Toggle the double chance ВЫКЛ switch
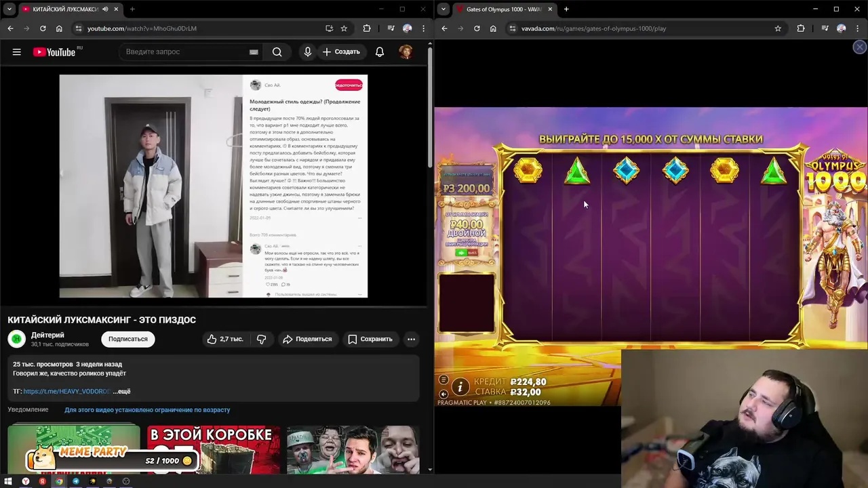Image resolution: width=868 pixels, height=488 pixels. coord(467,253)
